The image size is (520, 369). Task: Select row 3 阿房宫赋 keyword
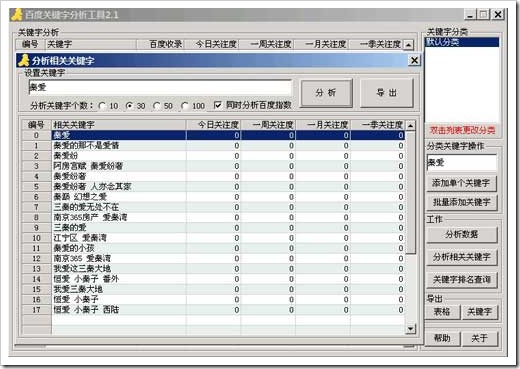coord(213,166)
